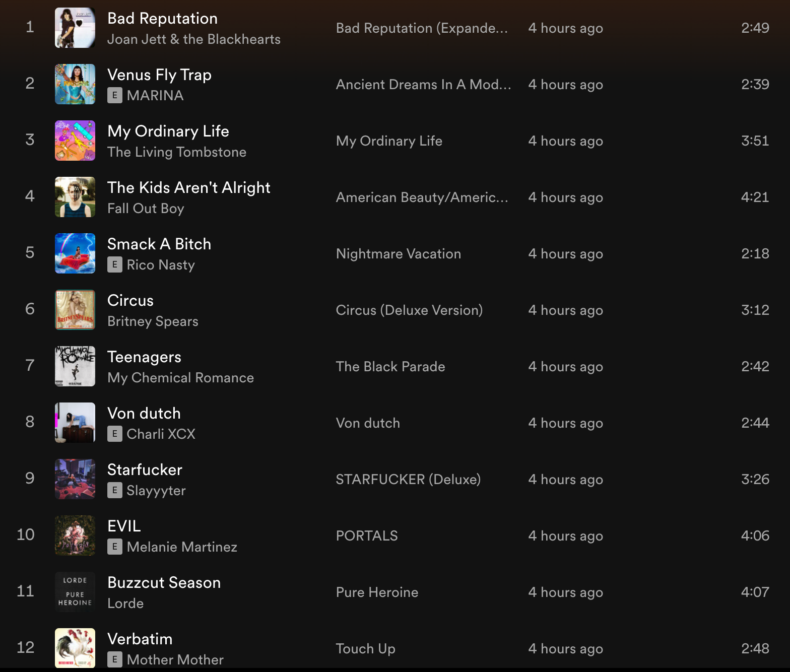Image resolution: width=790 pixels, height=672 pixels.
Task: Go to PORTALS album
Action: click(367, 535)
